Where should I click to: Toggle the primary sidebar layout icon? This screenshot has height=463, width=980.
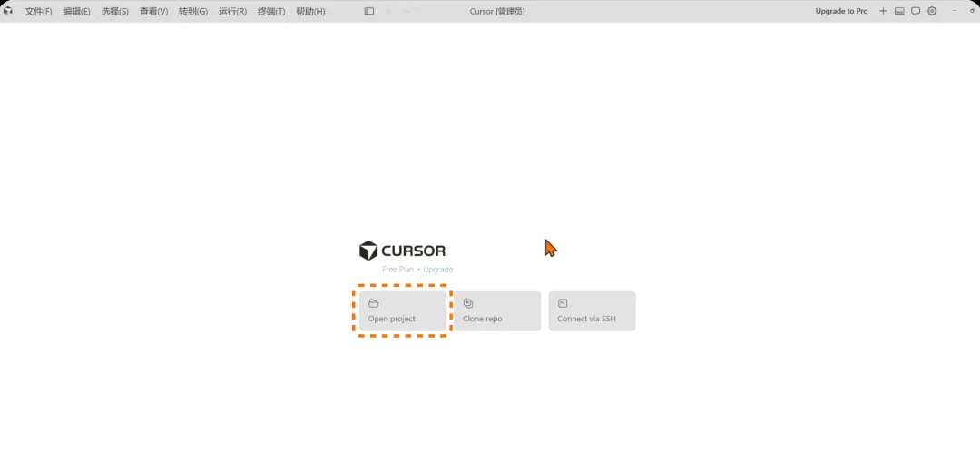click(x=369, y=11)
